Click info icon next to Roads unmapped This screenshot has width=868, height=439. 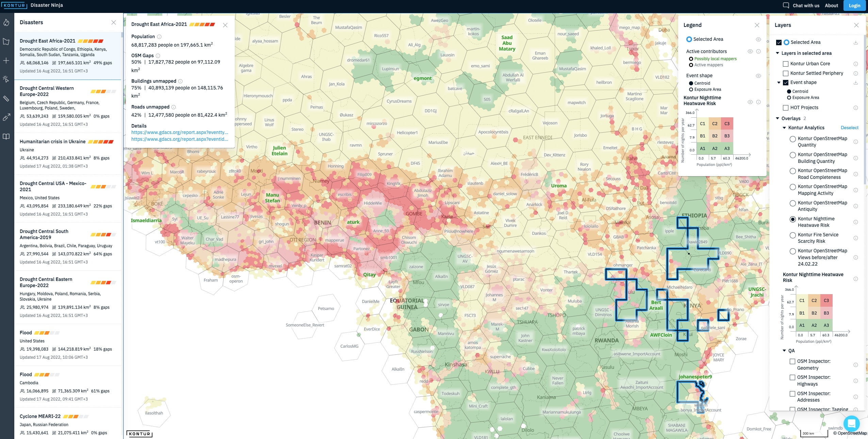point(174,107)
